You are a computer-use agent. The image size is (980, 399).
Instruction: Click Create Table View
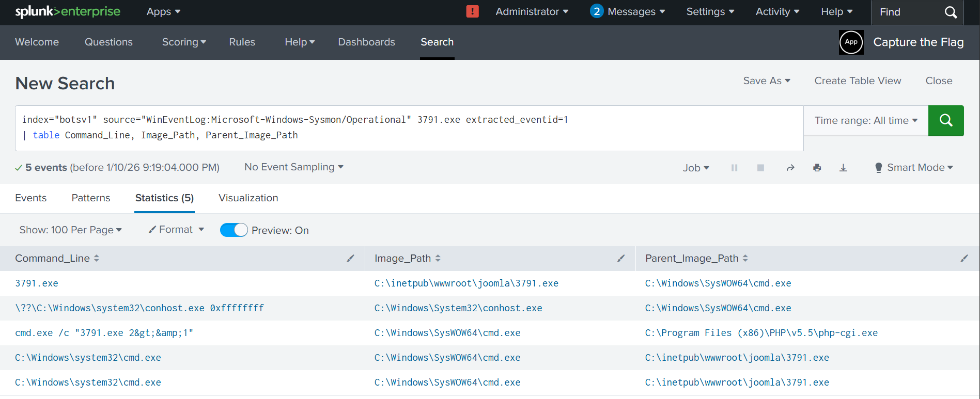pos(858,81)
